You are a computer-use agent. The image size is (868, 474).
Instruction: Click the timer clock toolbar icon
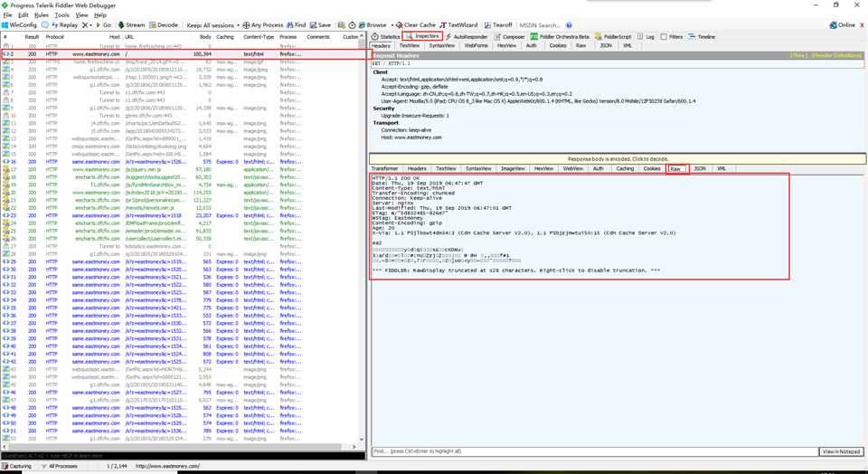pos(352,25)
